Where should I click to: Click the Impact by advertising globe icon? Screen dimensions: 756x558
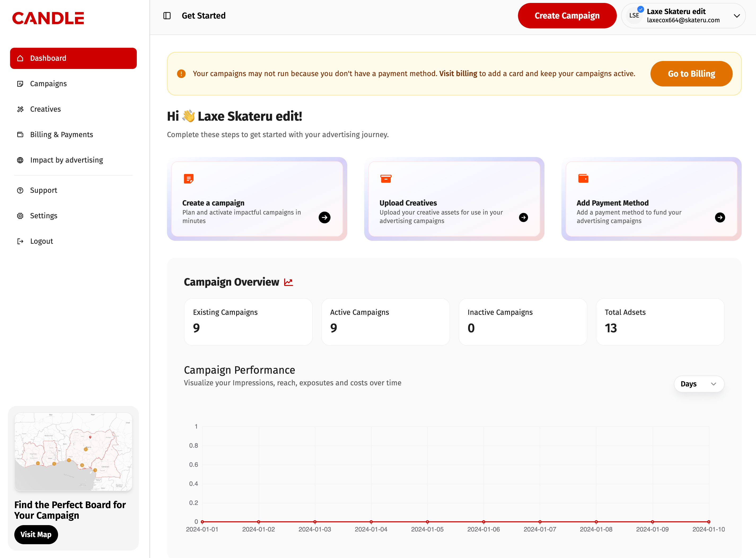(x=20, y=160)
